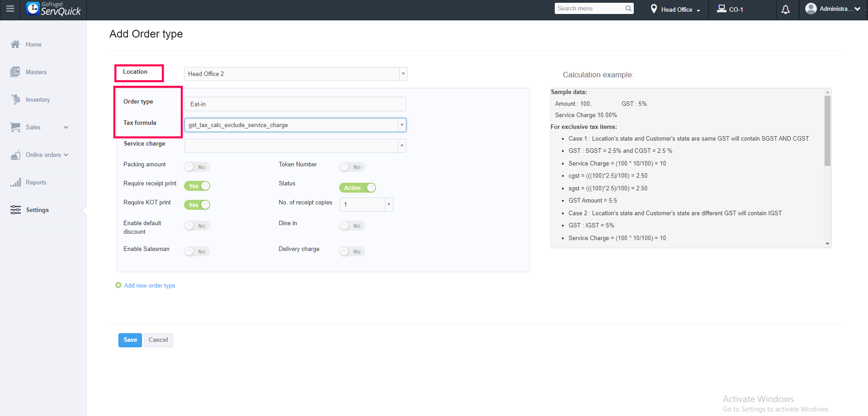868x416 pixels.
Task: Turn off Require receipt print
Action: click(197, 186)
